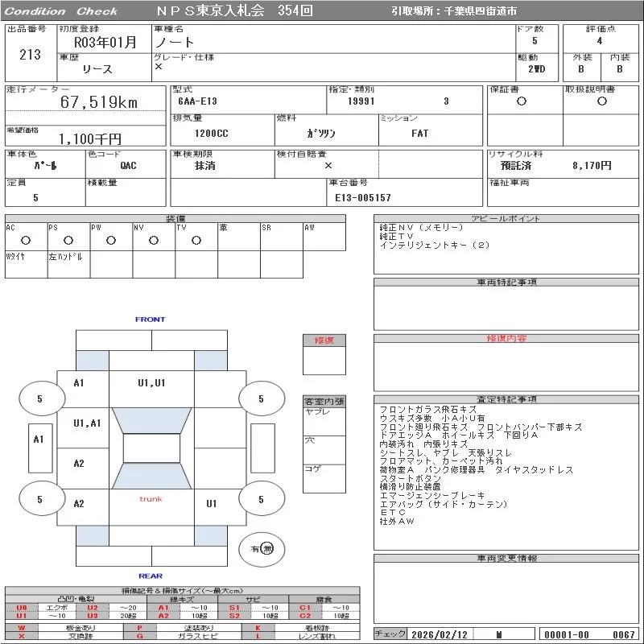Click the red 修復 header box
This screenshot has width=644, height=644.
(324, 341)
